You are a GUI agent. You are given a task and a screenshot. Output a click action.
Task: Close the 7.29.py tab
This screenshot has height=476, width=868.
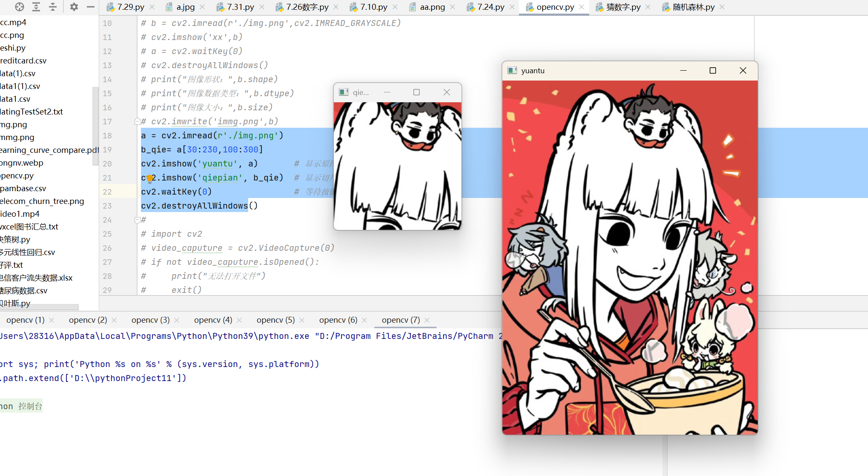[152, 7]
